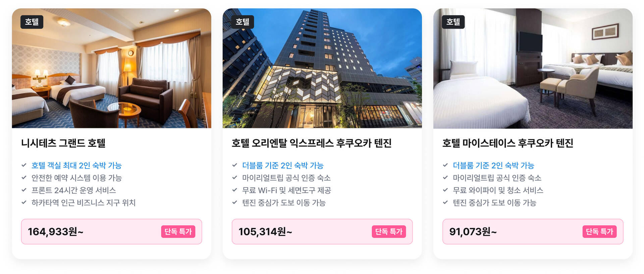This screenshot has width=644, height=274.
Task: Choose the 164,933원~ price box
Action: pyautogui.click(x=111, y=232)
